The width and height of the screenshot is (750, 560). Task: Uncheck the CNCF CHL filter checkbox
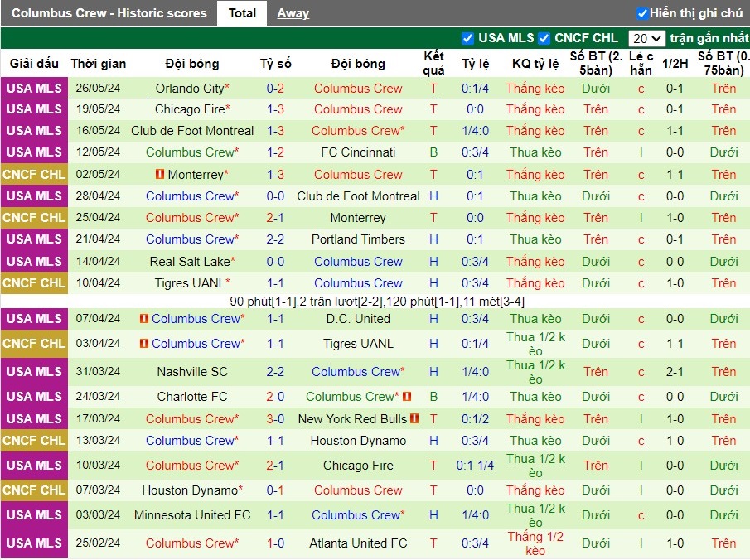click(x=544, y=38)
